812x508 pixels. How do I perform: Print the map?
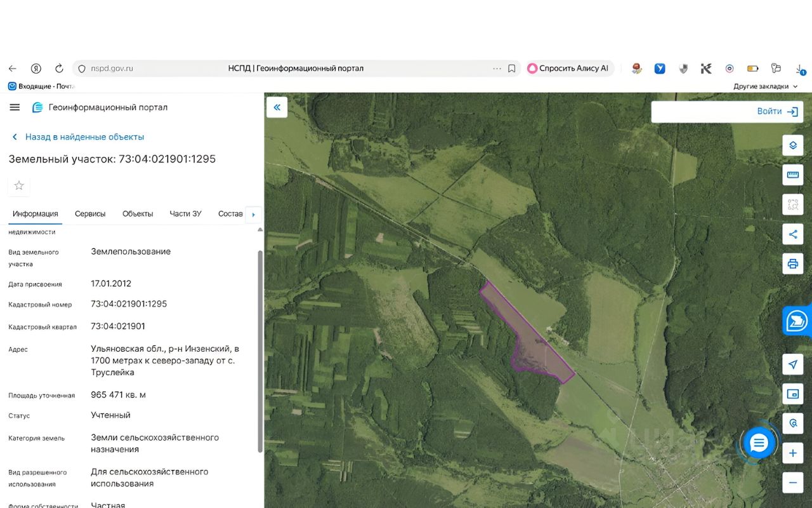792,264
